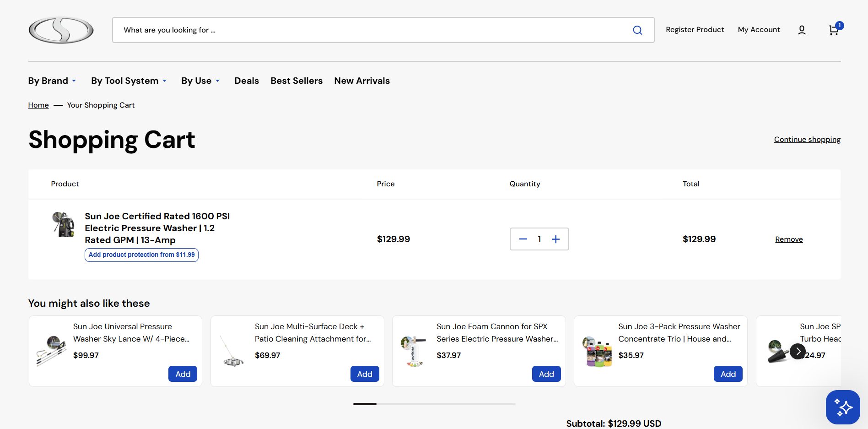This screenshot has height=429, width=868.
Task: Click the Quantity column header
Action: click(x=525, y=184)
